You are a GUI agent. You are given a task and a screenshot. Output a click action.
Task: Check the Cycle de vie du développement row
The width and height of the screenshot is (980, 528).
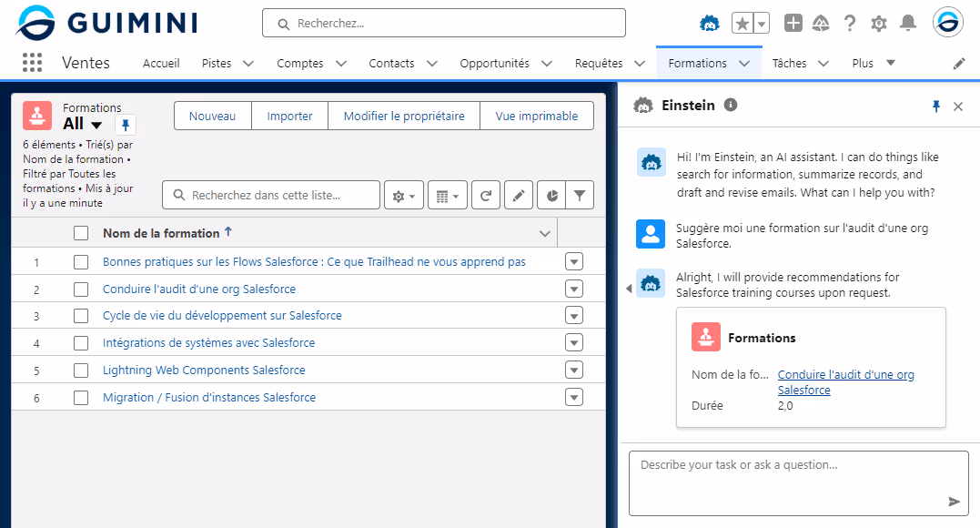(x=81, y=315)
